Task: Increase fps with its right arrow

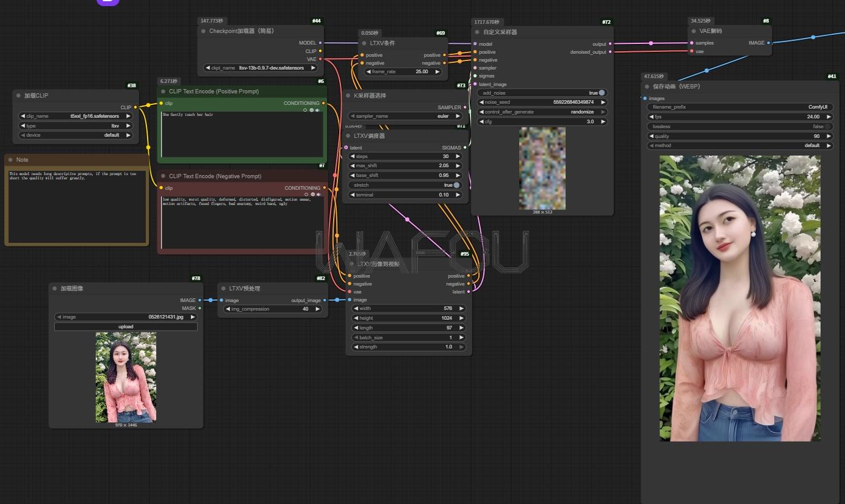Action: [x=829, y=117]
